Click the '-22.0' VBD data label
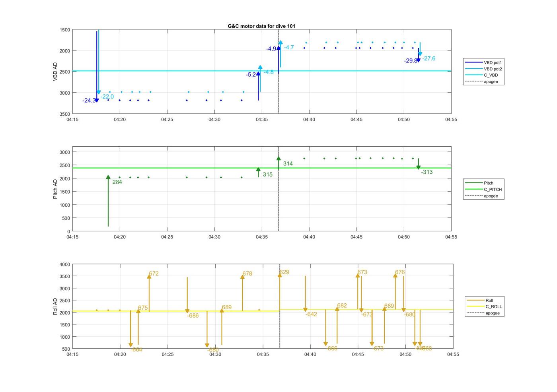 [107, 97]
